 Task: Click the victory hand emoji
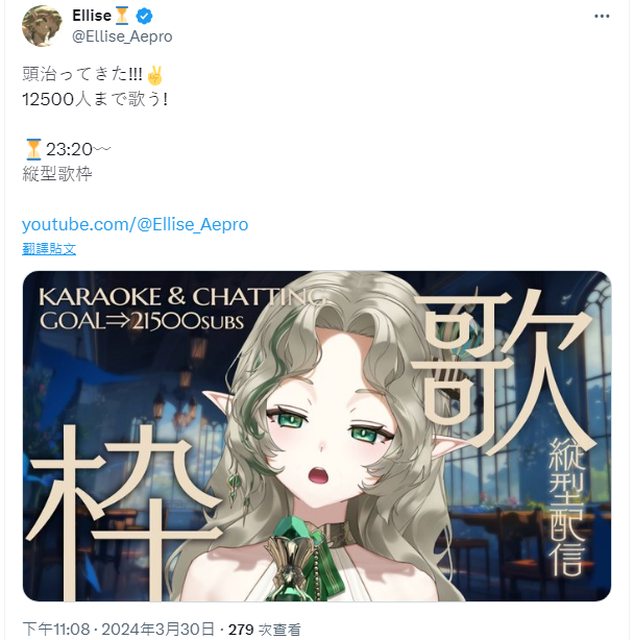point(155,75)
